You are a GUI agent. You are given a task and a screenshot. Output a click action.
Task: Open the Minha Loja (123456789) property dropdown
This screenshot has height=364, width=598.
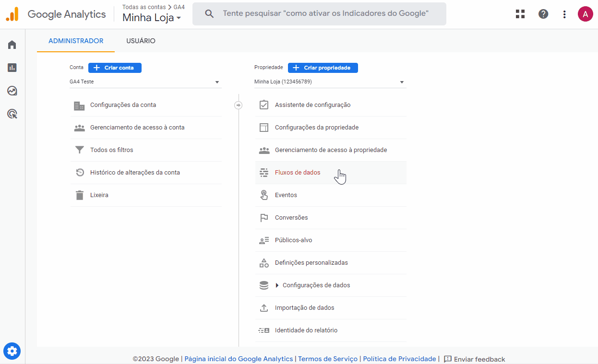pos(330,82)
